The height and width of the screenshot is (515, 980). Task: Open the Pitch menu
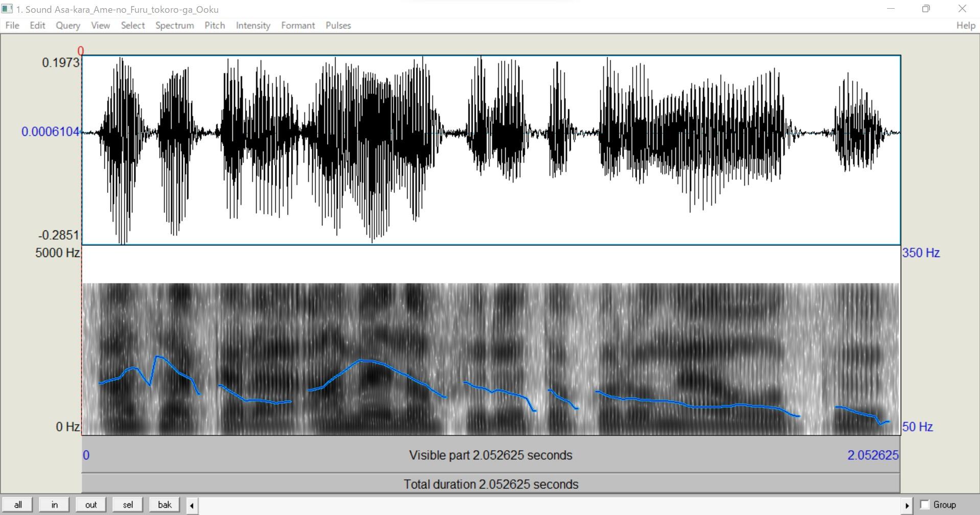pyautogui.click(x=215, y=26)
